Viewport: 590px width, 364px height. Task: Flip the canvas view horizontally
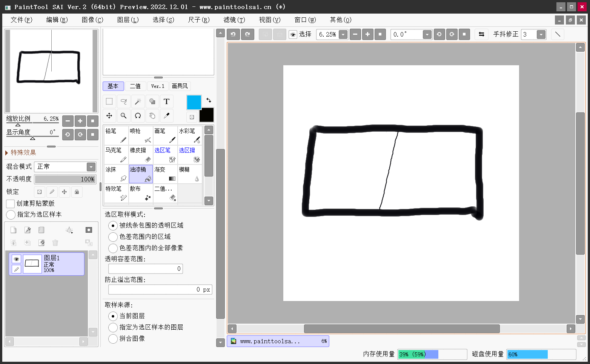pos(481,34)
